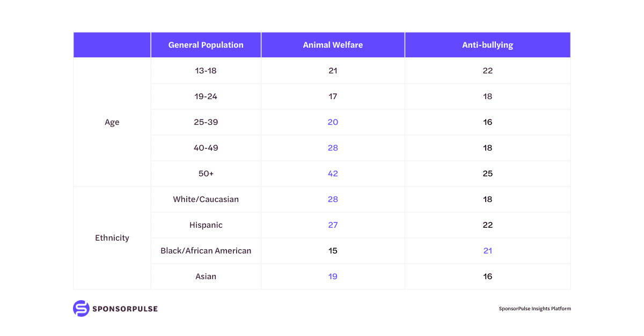Image resolution: width=644 pixels, height=336 pixels.
Task: Click the Black/African American row label
Action: [x=206, y=251]
